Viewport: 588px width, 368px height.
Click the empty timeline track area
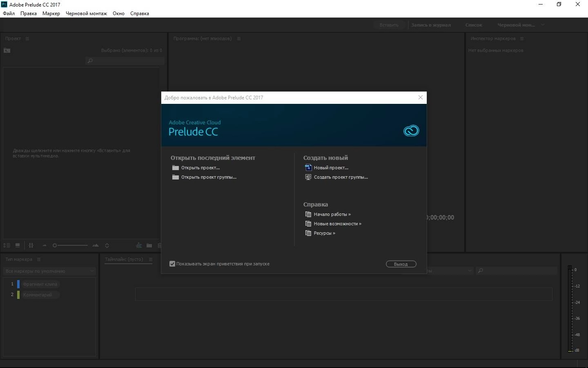[344, 294]
